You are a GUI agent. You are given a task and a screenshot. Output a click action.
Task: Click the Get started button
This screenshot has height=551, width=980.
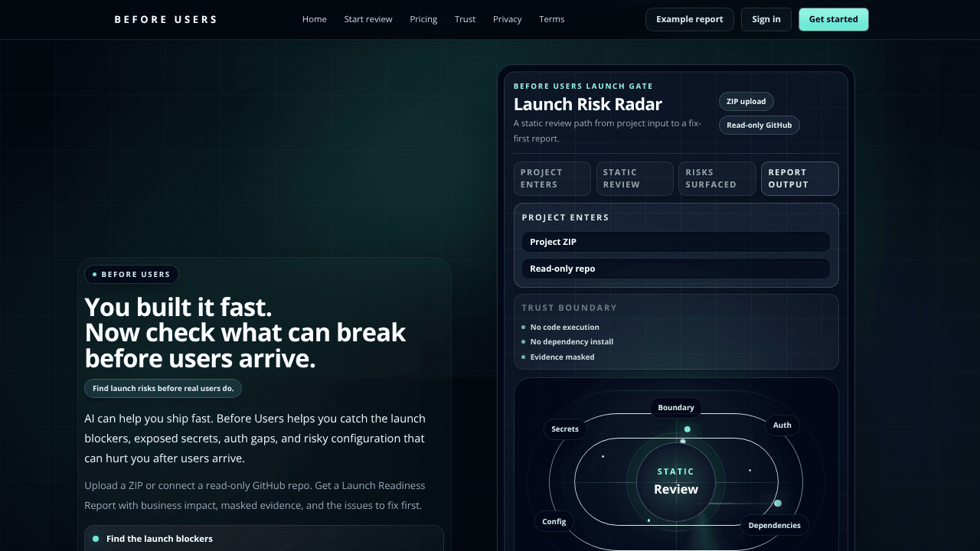(x=833, y=19)
